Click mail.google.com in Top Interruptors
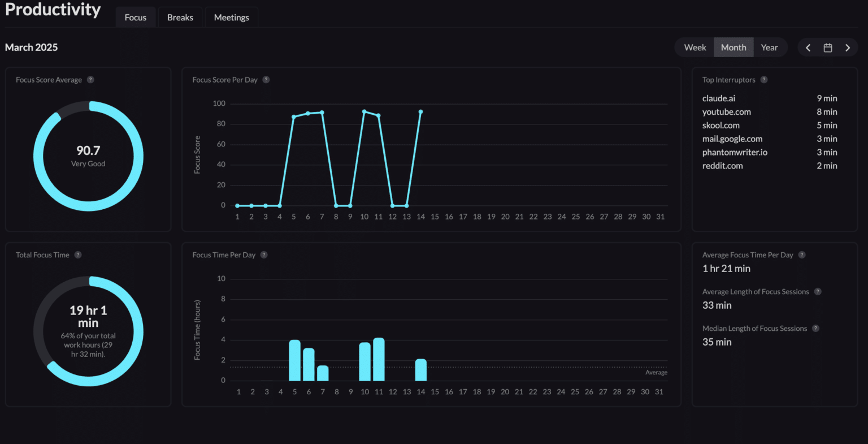Screen dimensions: 868x444 click(732, 139)
